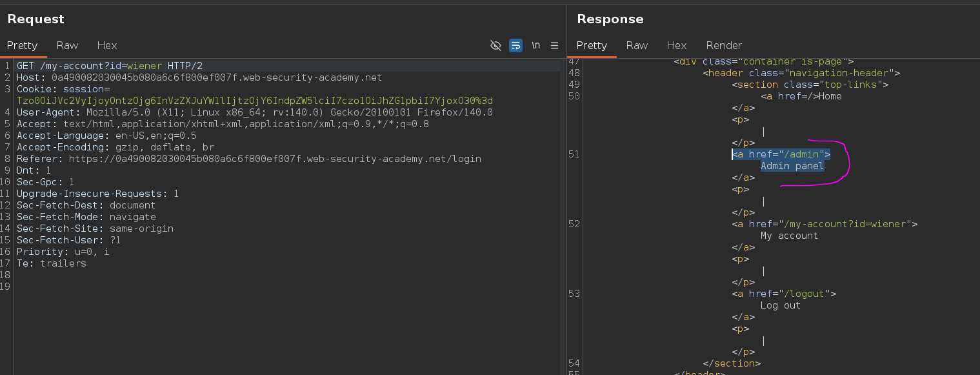Click the GET /my-account?id=wiener request line

110,66
